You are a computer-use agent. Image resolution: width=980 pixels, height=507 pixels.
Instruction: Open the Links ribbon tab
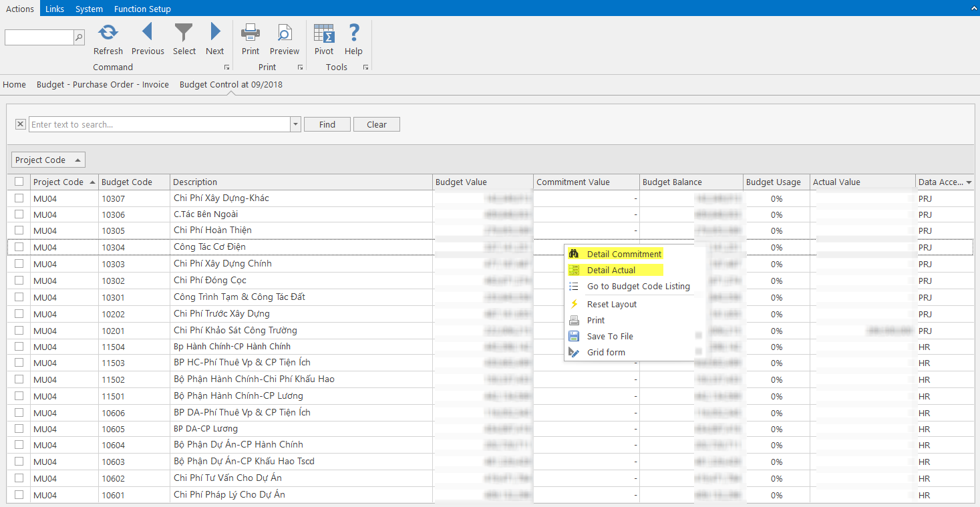tap(55, 9)
